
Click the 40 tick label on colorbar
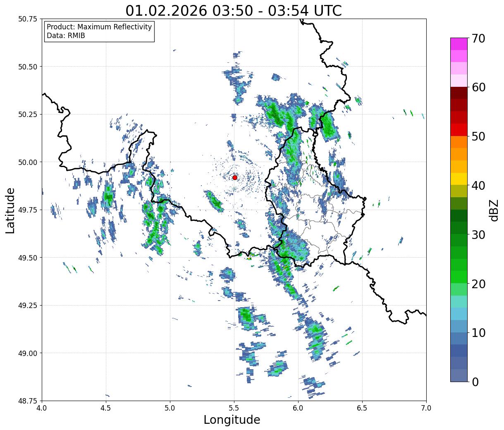click(x=479, y=185)
